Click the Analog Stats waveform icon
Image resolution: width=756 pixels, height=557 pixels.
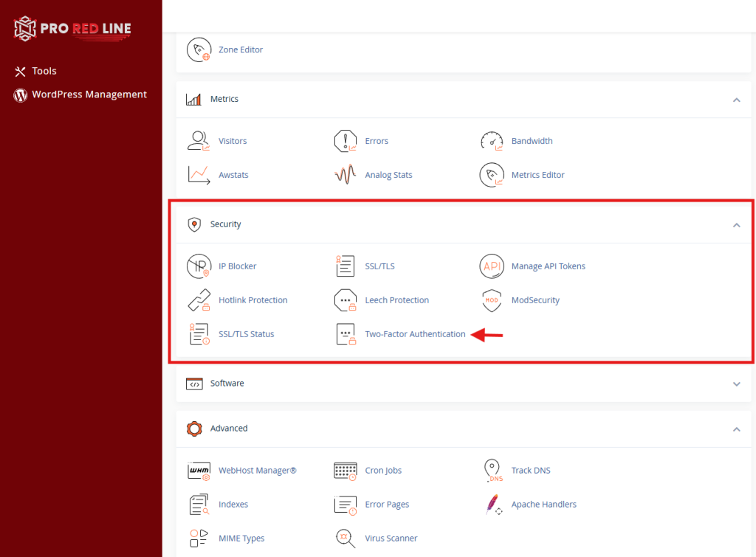345,175
